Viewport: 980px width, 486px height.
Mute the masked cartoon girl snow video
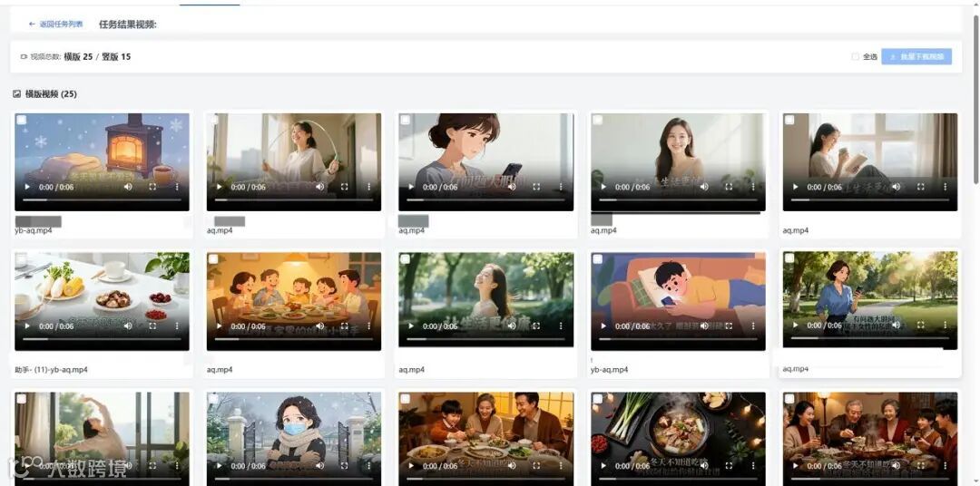click(320, 465)
